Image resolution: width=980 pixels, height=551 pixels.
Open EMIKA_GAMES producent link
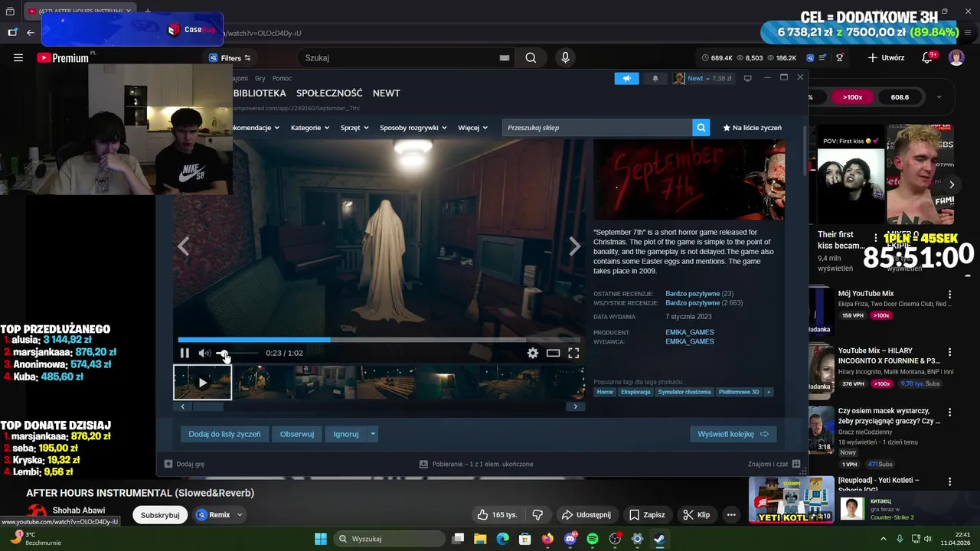point(690,332)
